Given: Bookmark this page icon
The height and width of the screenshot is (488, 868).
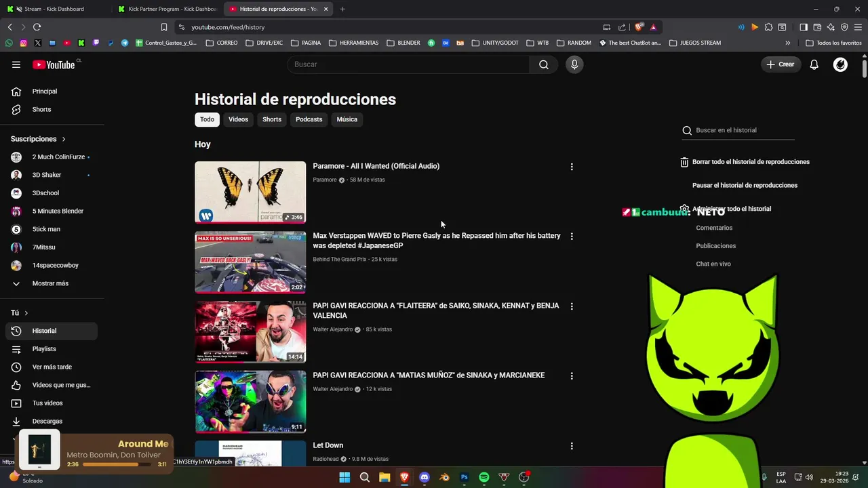Looking at the screenshot, I should 164,27.
